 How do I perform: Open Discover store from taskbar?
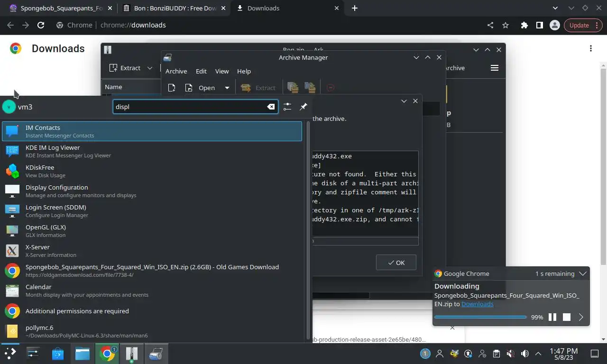[57, 353]
